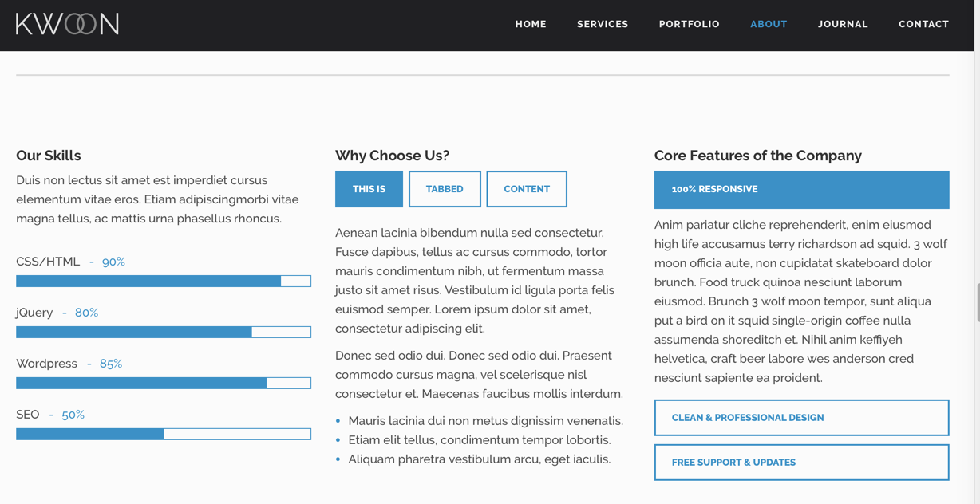Click the CSS/HTML skill progress bar

pos(164,281)
